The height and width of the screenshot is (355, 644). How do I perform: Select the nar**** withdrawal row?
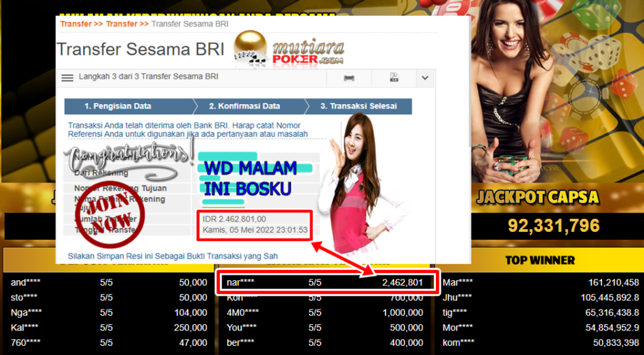[x=328, y=282]
